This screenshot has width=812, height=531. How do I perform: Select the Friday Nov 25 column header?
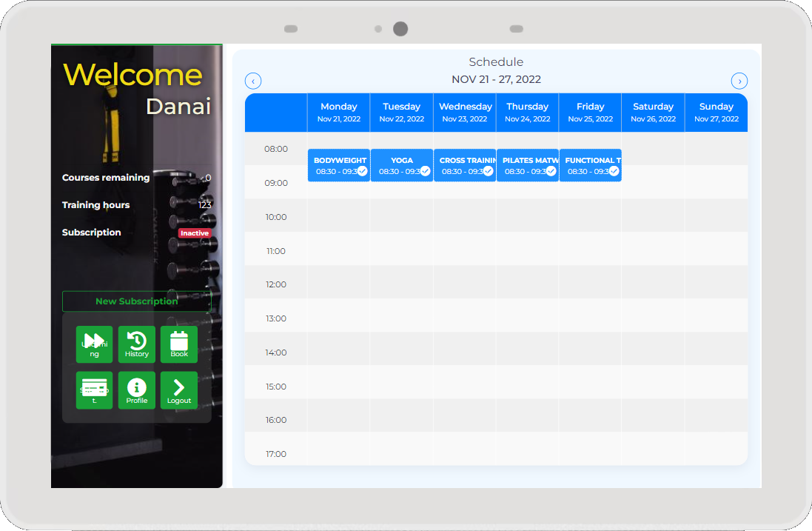pos(591,113)
